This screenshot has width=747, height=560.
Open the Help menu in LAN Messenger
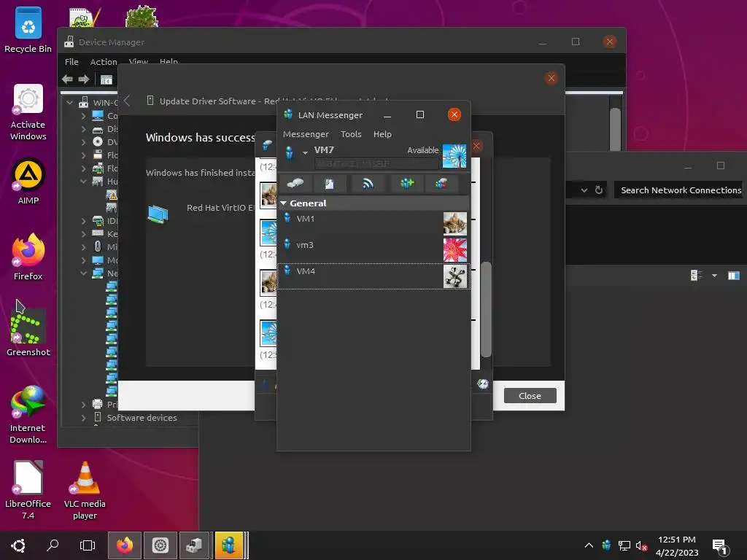point(382,134)
